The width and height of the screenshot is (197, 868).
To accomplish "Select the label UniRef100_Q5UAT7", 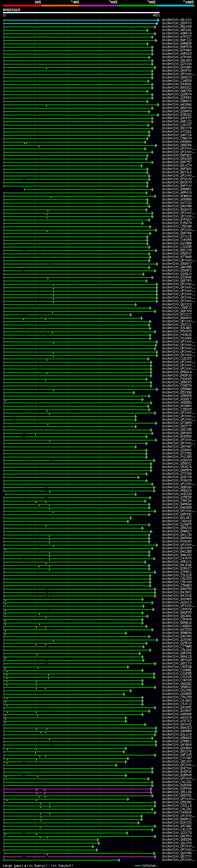I will [177, 264].
